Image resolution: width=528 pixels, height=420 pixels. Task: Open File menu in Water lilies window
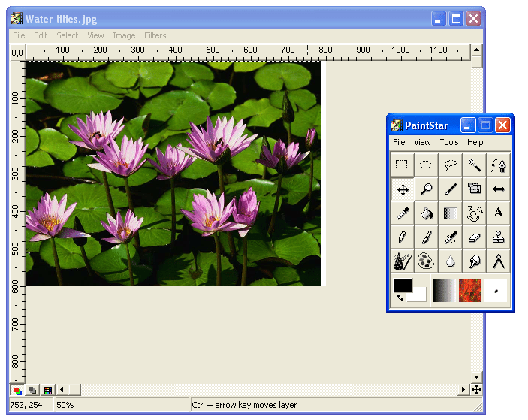tap(19, 35)
